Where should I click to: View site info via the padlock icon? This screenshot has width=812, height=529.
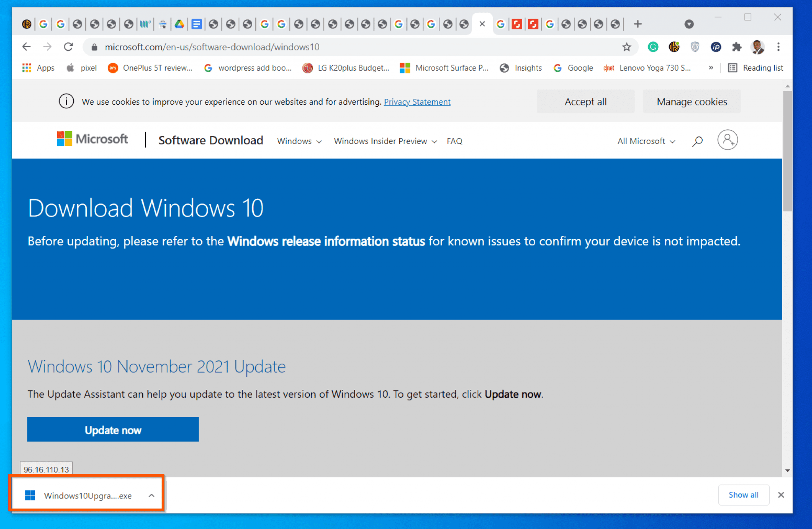pos(94,47)
